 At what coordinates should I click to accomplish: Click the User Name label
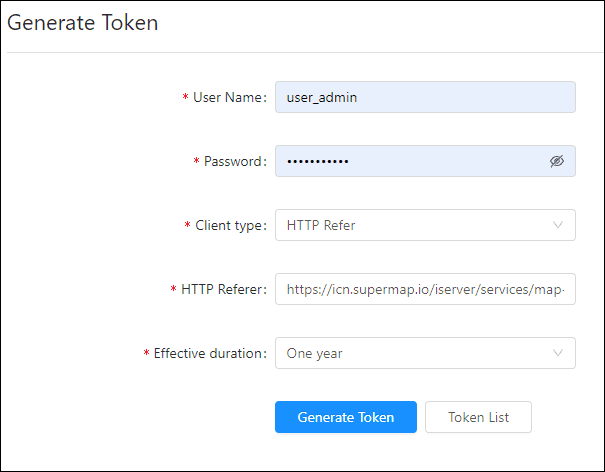point(229,97)
